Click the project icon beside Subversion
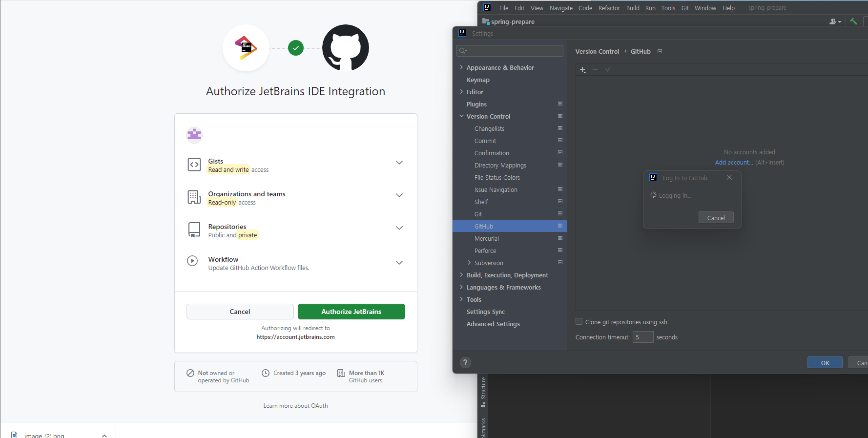Screen dimensions: 868x438 560,262
